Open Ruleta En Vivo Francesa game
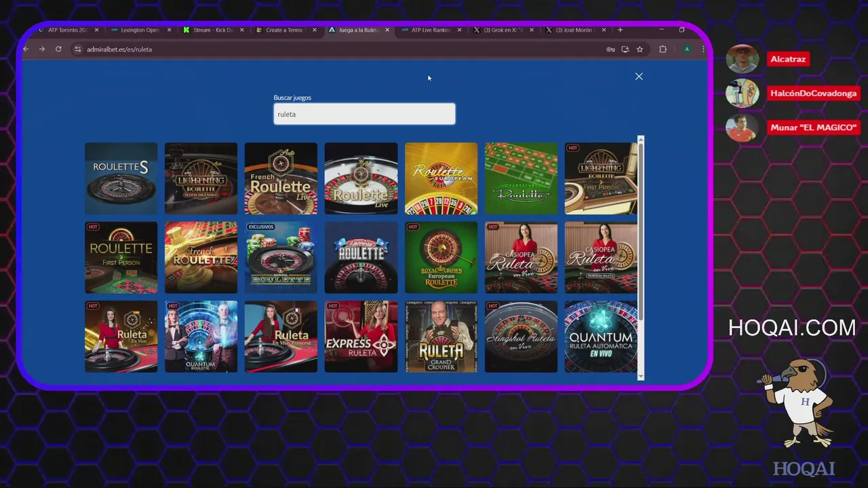 pyautogui.click(x=281, y=337)
